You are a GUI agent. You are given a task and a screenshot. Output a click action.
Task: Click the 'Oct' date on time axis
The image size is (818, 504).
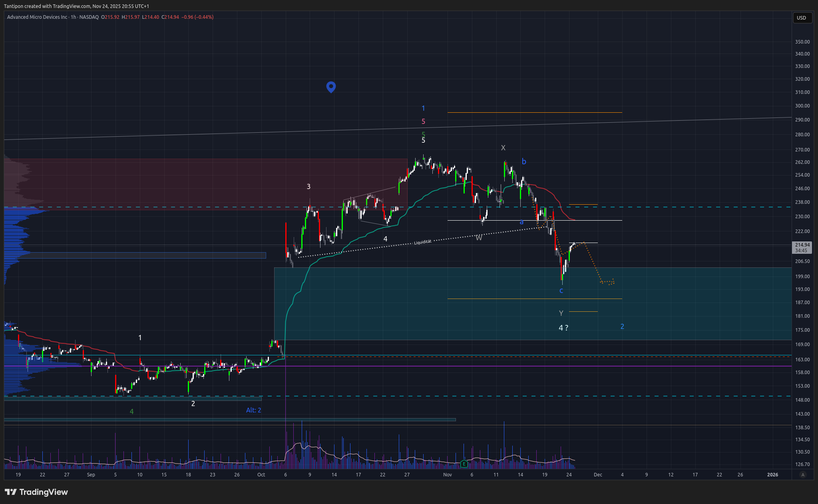pos(261,475)
